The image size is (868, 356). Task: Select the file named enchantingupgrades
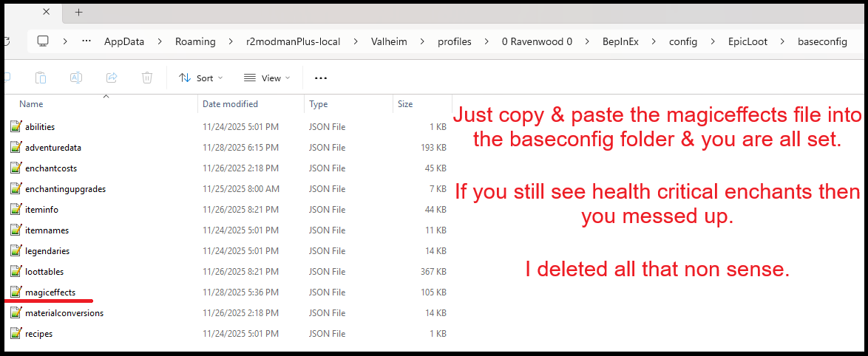65,189
